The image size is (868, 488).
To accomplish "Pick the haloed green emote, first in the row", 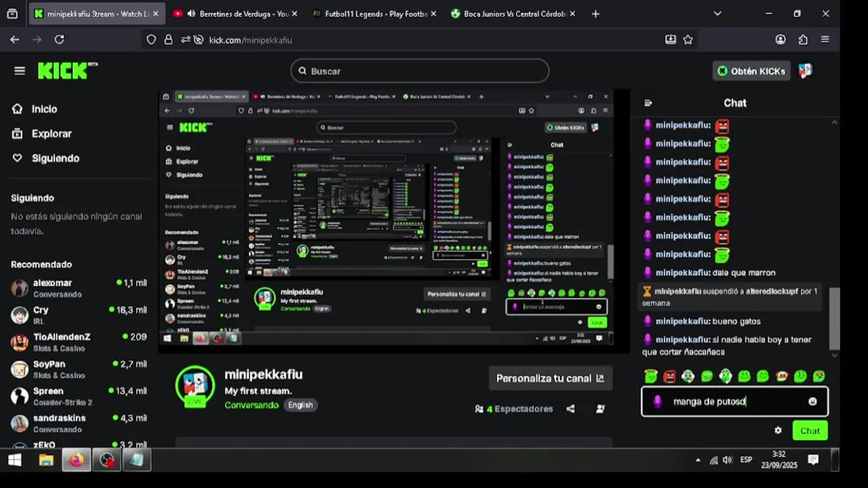I will (x=651, y=375).
